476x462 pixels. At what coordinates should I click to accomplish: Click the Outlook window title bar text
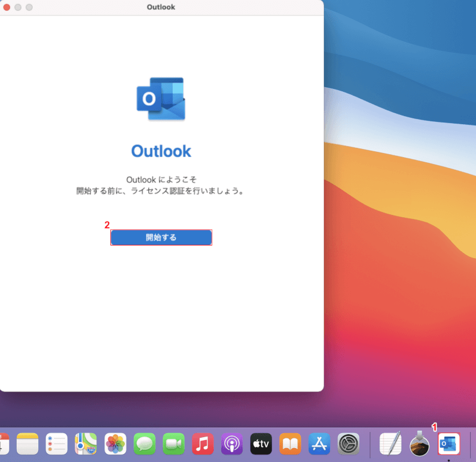(161, 7)
